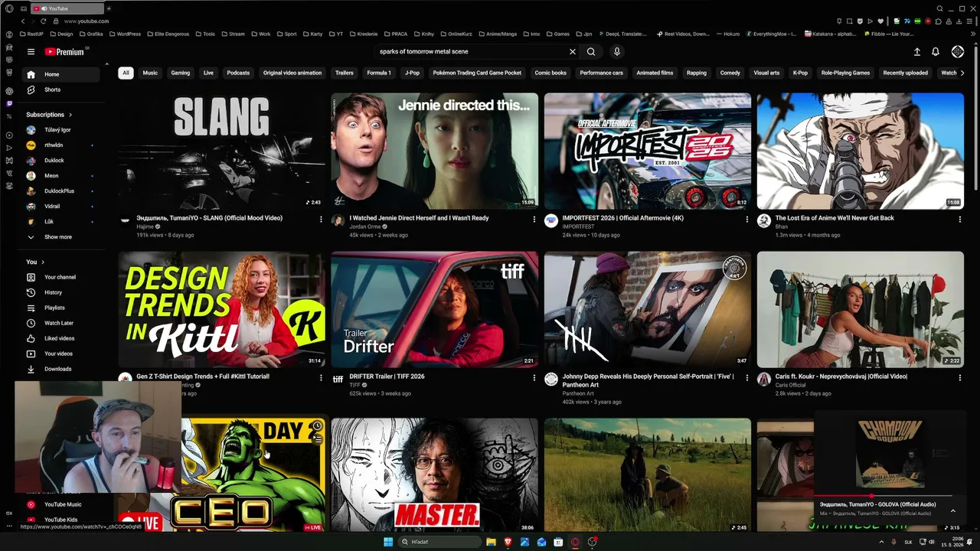Select the J-Pop filter chip
980x551 pixels.
412,73
